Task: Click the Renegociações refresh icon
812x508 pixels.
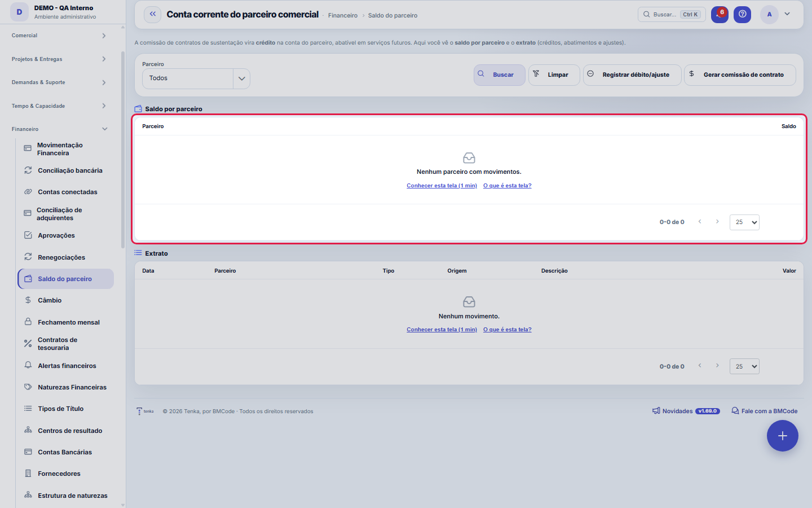Action: (28, 257)
